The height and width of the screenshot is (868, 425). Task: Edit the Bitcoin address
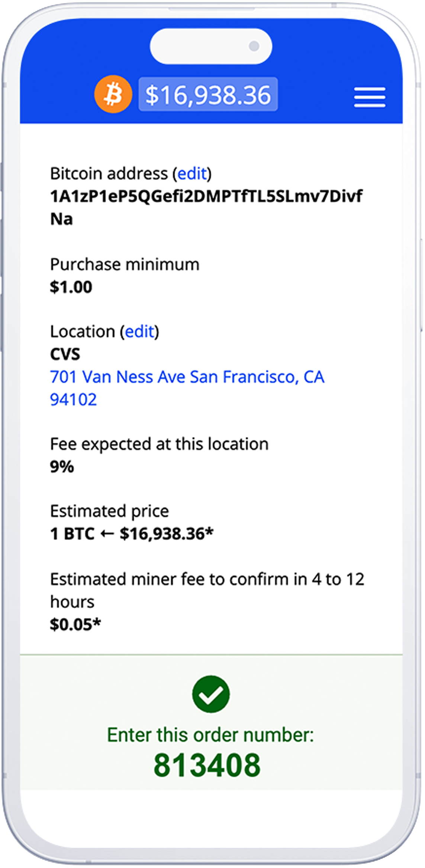tap(192, 173)
